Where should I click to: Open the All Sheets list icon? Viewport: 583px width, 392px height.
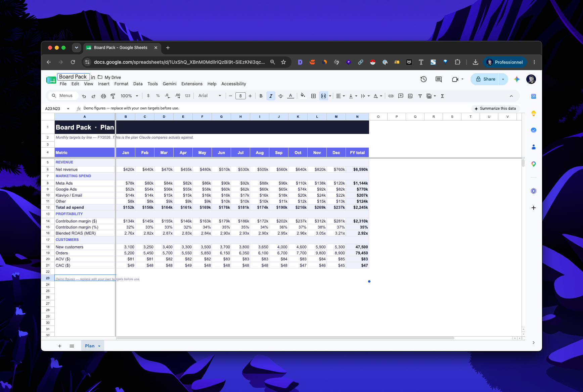[72, 346]
